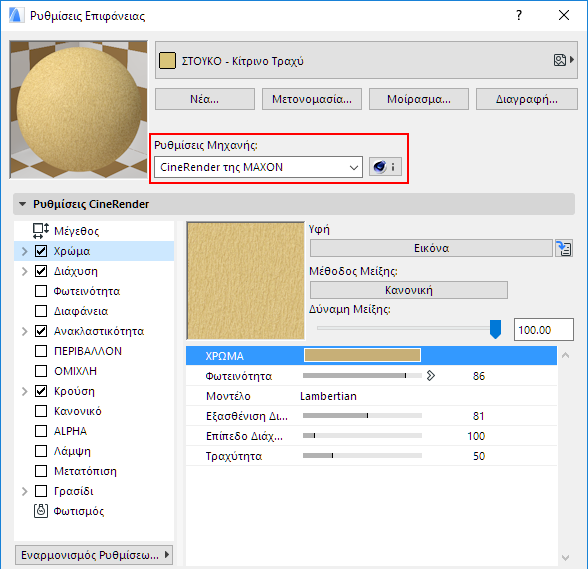The width and height of the screenshot is (588, 569).
Task: Click the Τραχύτητα value 50
Action: (478, 456)
